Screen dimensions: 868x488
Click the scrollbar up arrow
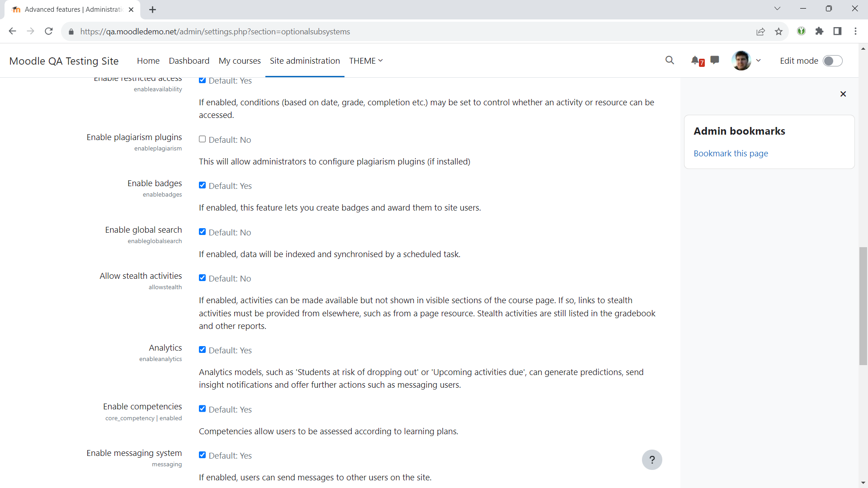(x=863, y=48)
